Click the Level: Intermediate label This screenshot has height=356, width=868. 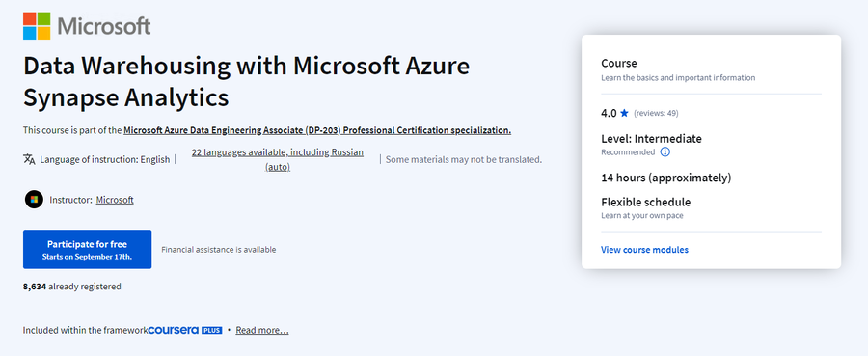pos(652,138)
